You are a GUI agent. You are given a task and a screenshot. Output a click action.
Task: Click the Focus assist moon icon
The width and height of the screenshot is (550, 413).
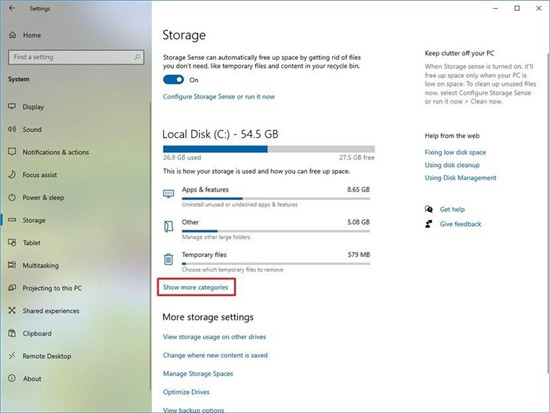click(12, 174)
